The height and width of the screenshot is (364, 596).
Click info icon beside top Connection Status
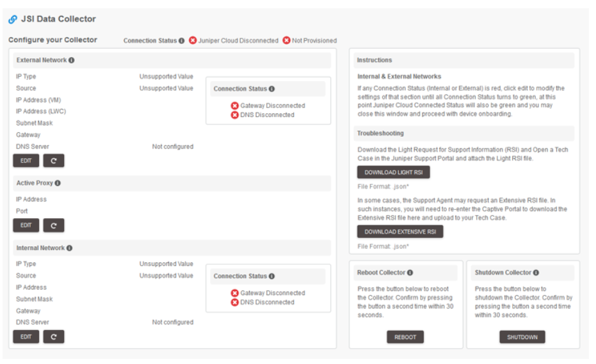click(181, 41)
